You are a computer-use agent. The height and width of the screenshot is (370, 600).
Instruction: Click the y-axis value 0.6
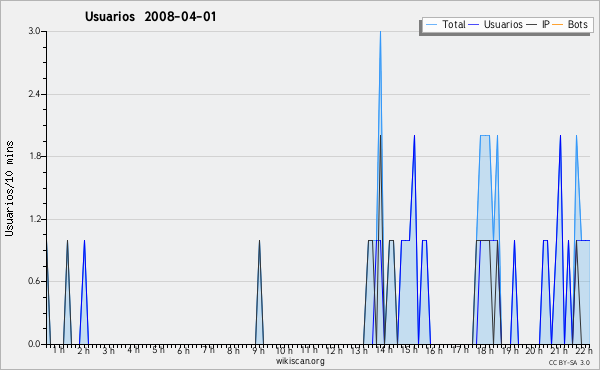[x=34, y=281]
